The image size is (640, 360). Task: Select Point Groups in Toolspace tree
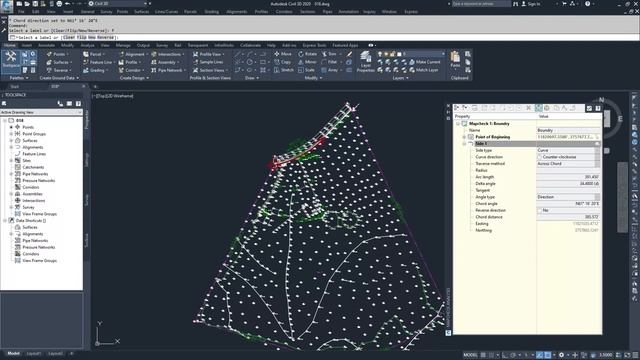point(34,134)
